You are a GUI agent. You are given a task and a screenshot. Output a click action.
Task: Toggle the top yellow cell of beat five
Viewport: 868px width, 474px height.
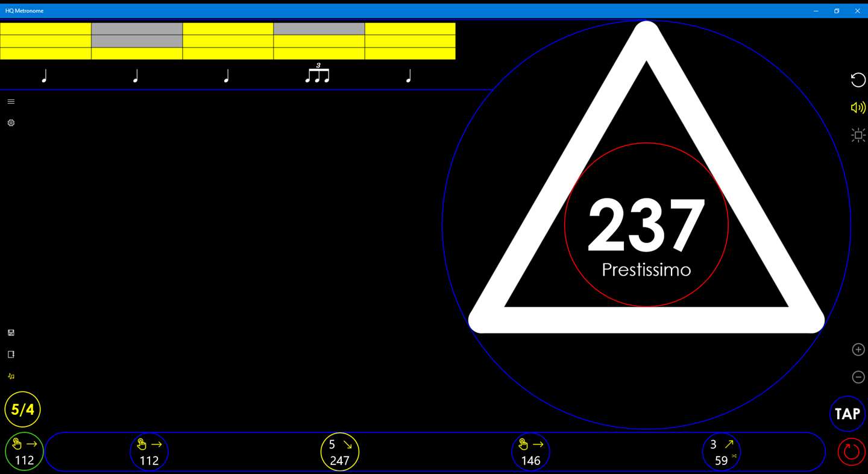click(410, 29)
